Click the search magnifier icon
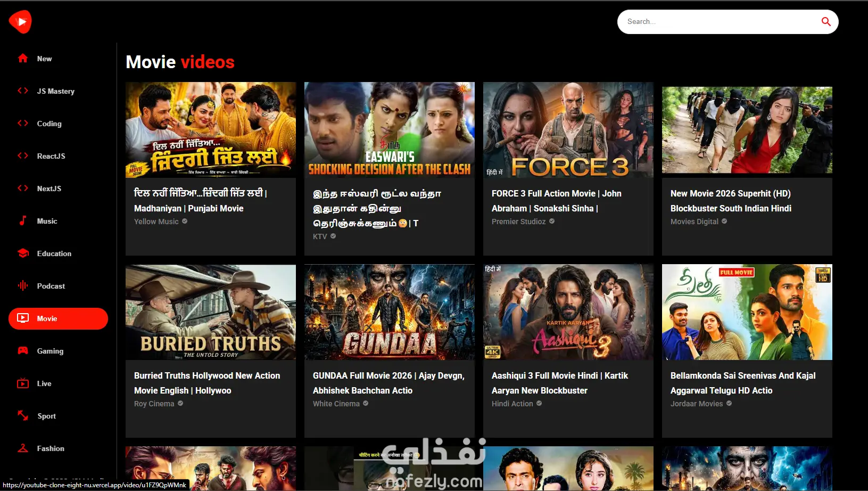Image resolution: width=868 pixels, height=491 pixels. tap(826, 22)
